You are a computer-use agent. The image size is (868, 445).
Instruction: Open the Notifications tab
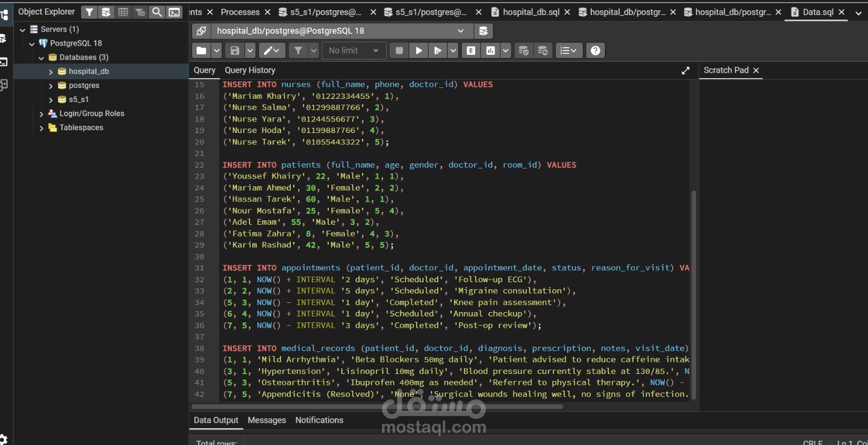pyautogui.click(x=319, y=420)
